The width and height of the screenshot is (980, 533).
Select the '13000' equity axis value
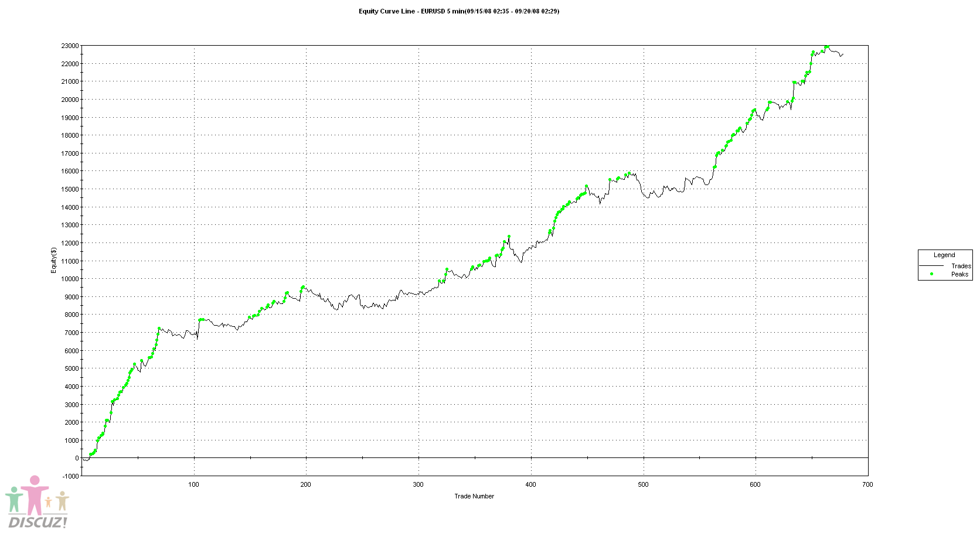pyautogui.click(x=70, y=225)
